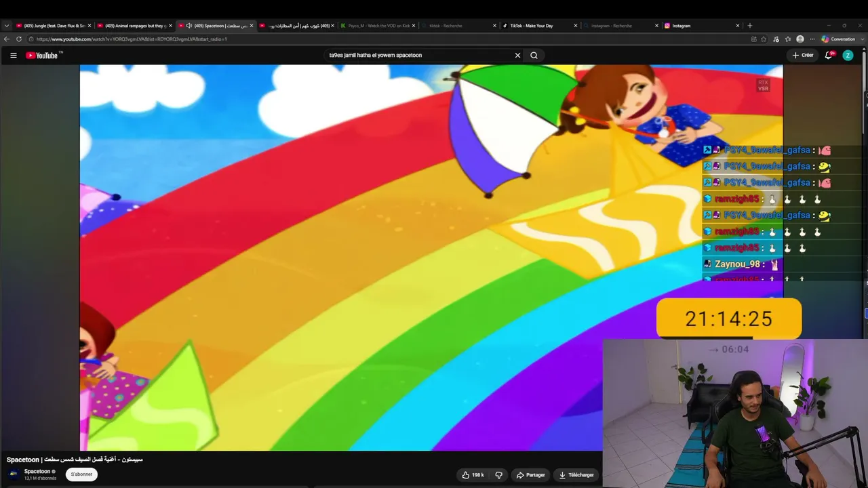The image size is (868, 488).
Task: Close the TikTok - Make Your Day tab
Action: point(576,26)
